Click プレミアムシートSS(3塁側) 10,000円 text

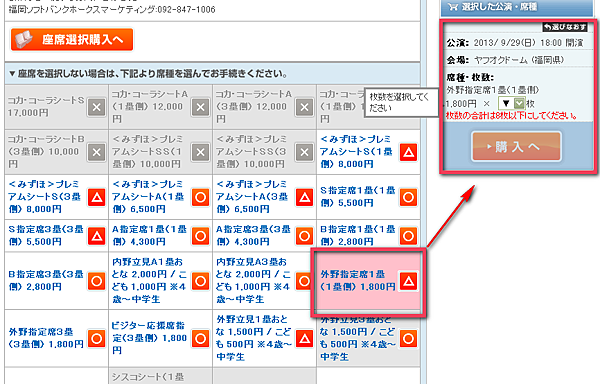point(251,151)
